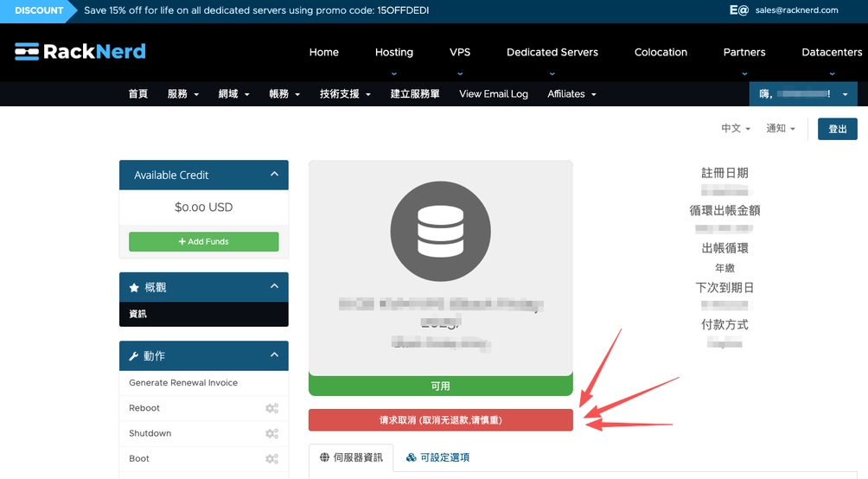The image size is (868, 479).
Task: Open the 網域 dropdown menu
Action: tap(233, 94)
